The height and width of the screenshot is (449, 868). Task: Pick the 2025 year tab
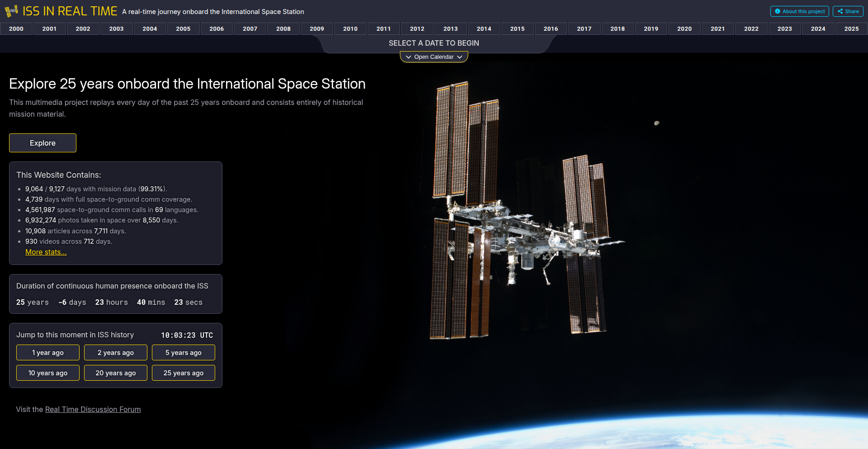(852, 28)
